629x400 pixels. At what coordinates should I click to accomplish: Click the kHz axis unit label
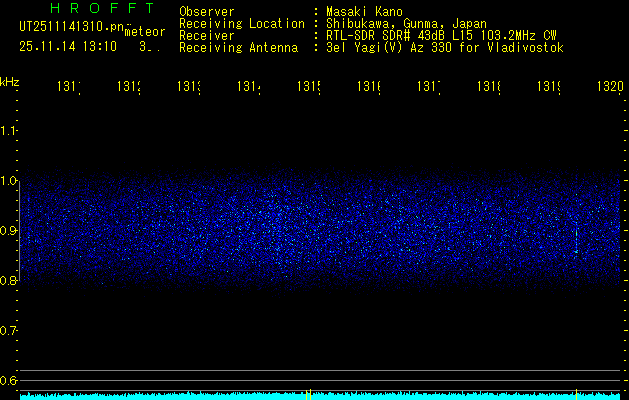[x=10, y=82]
